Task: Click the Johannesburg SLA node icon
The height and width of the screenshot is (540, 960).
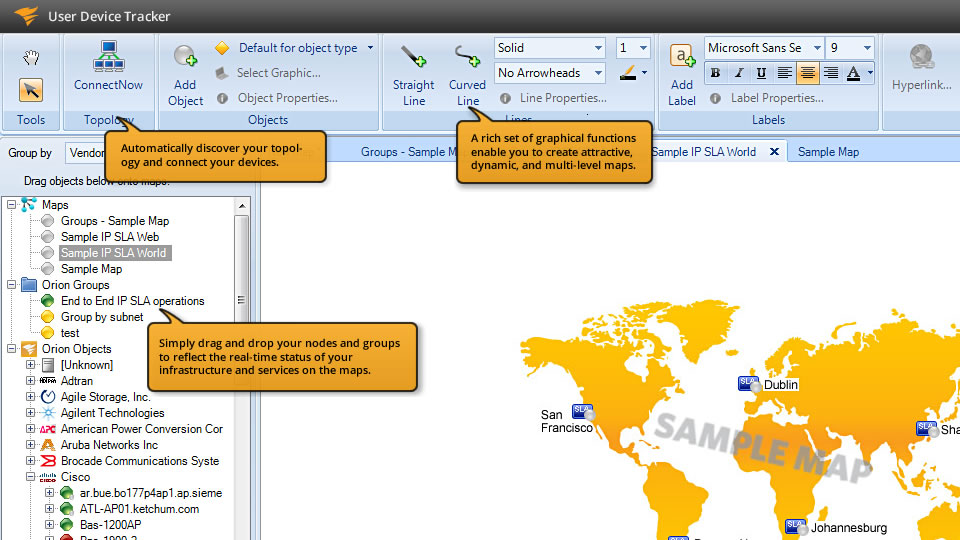Action: click(795, 527)
